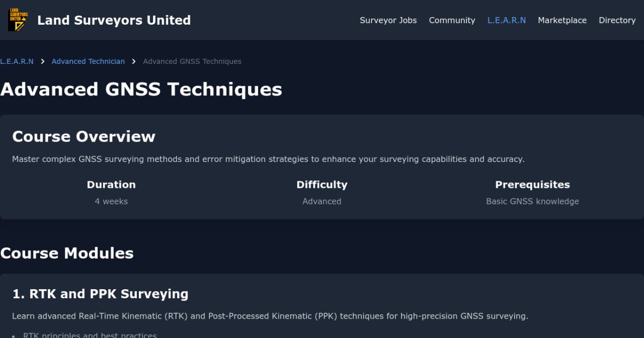Screen dimensions: 644x338
Task: Open the Surveyor Jobs menu item
Action: point(388,20)
